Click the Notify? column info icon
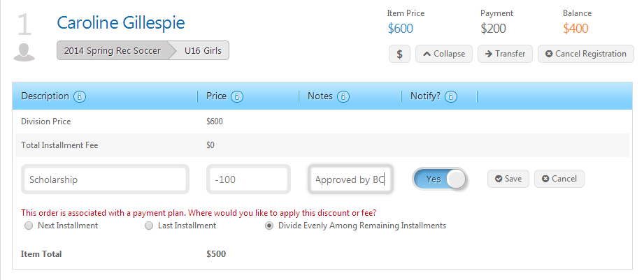This screenshot has width=644, height=280. 450,97
